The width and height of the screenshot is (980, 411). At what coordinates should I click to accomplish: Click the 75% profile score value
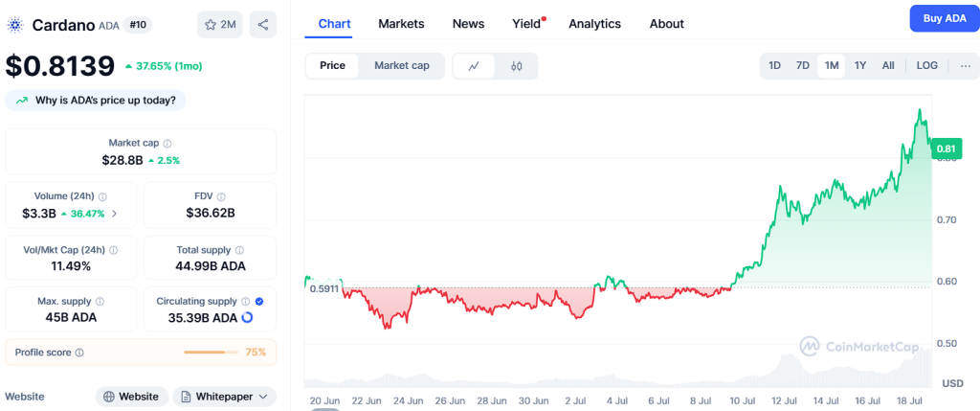click(256, 353)
